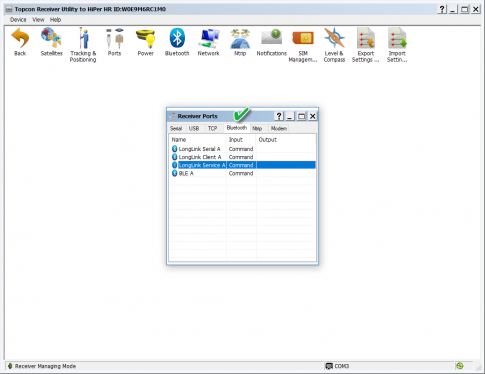
Task: Switch to the TCP tab
Action: click(212, 128)
